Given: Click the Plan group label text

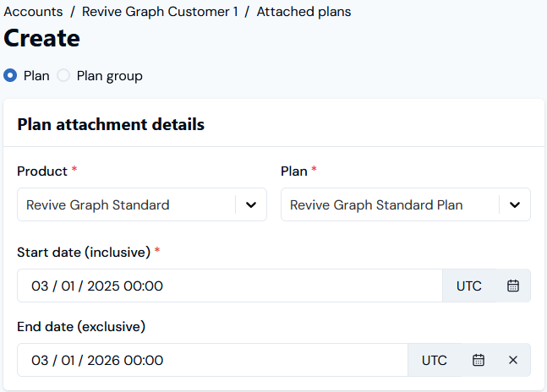Looking at the screenshot, I should pos(110,76).
